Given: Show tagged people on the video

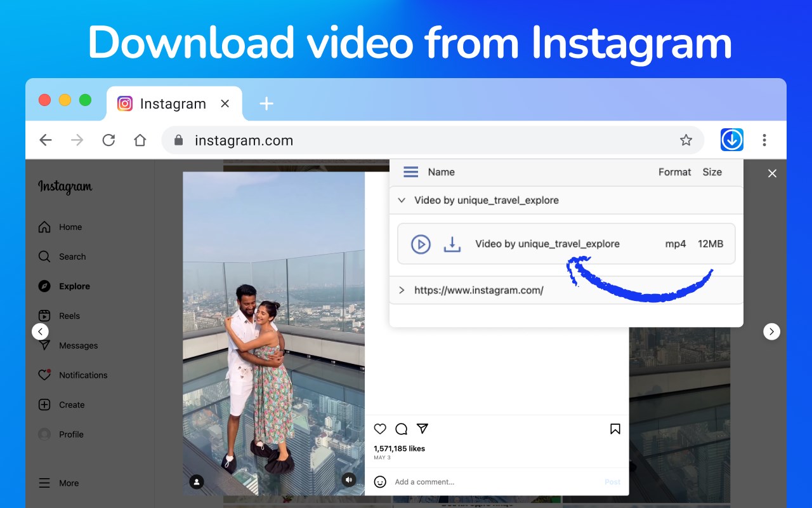Looking at the screenshot, I should pos(197,482).
